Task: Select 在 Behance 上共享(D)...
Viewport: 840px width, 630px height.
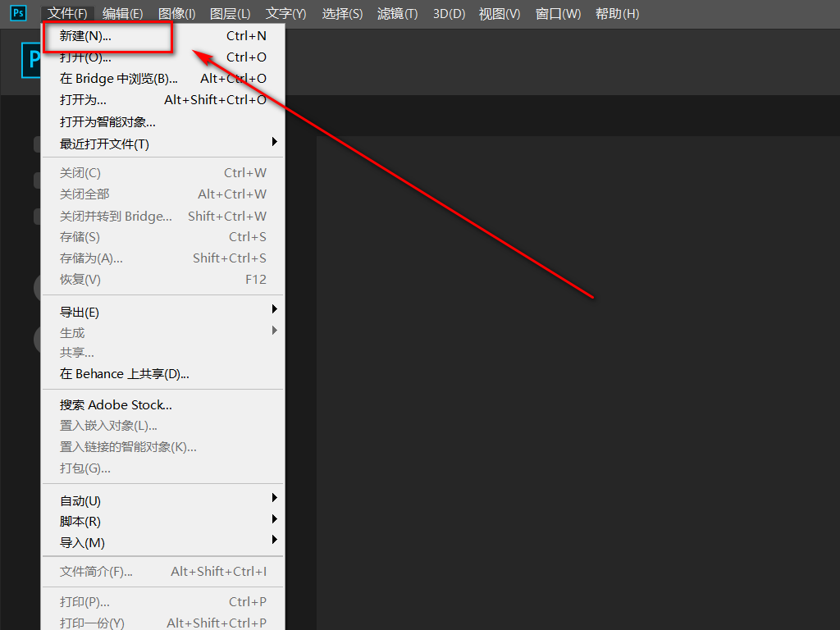Action: [163, 374]
